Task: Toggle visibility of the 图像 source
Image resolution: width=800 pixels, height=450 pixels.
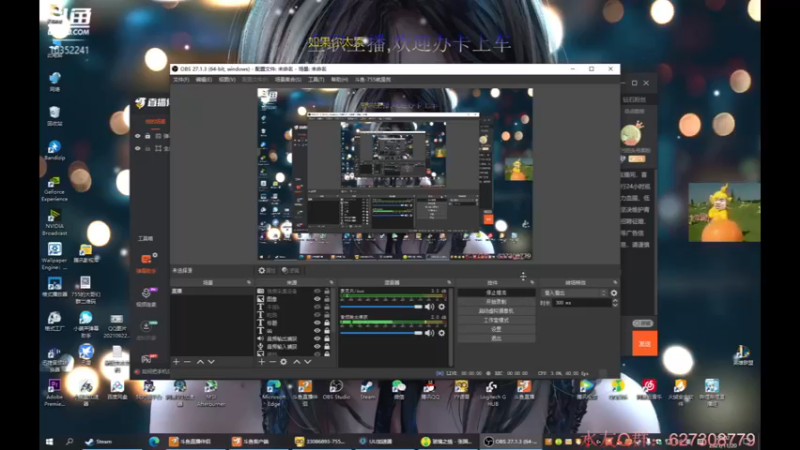Action: pos(317,299)
